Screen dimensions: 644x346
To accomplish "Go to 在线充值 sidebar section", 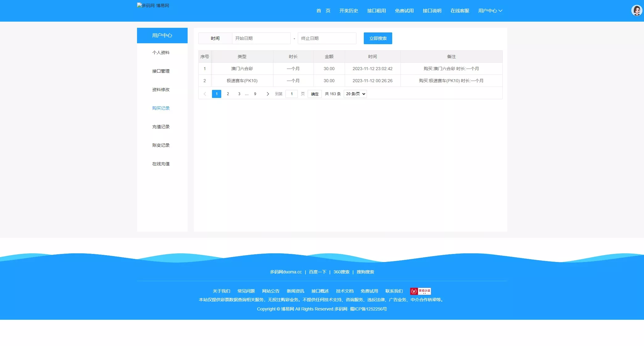I will (161, 164).
